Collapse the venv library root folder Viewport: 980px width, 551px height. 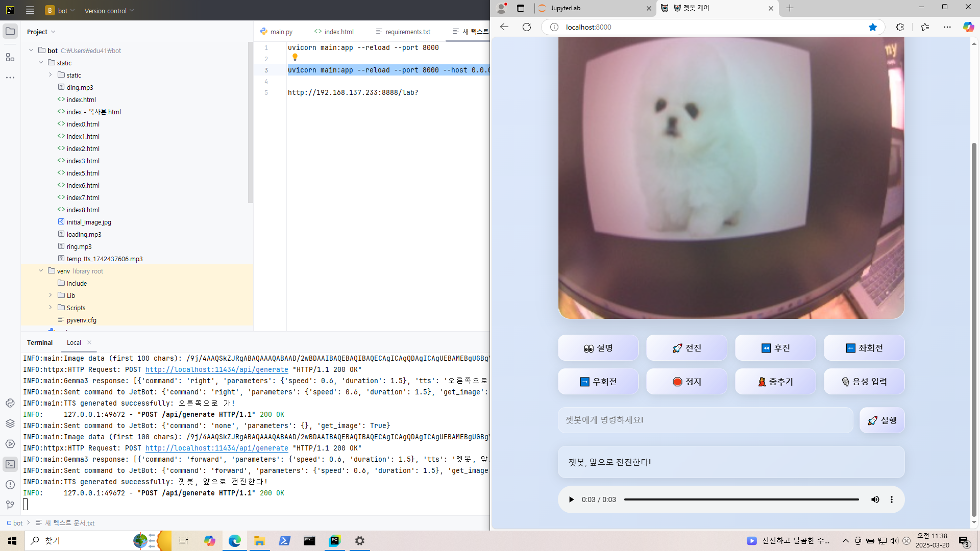[41, 271]
